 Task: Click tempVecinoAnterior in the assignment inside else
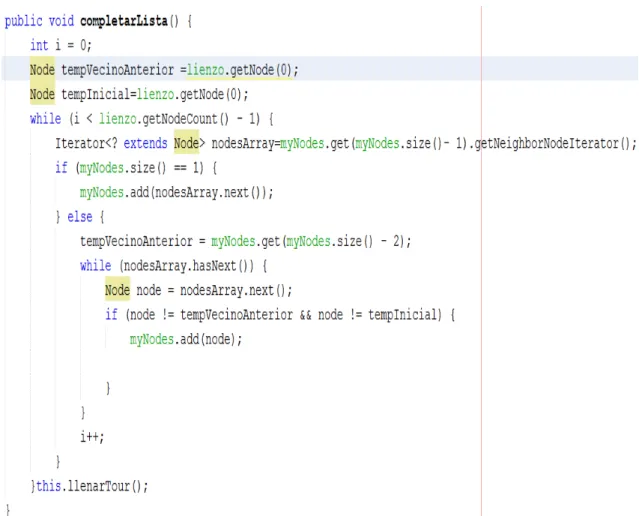pos(136,241)
